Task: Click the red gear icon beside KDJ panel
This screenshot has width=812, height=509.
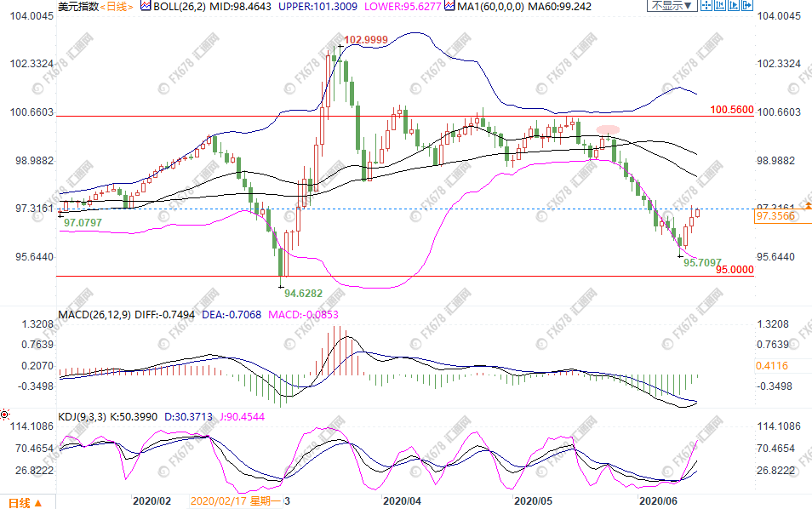Action: point(5,415)
